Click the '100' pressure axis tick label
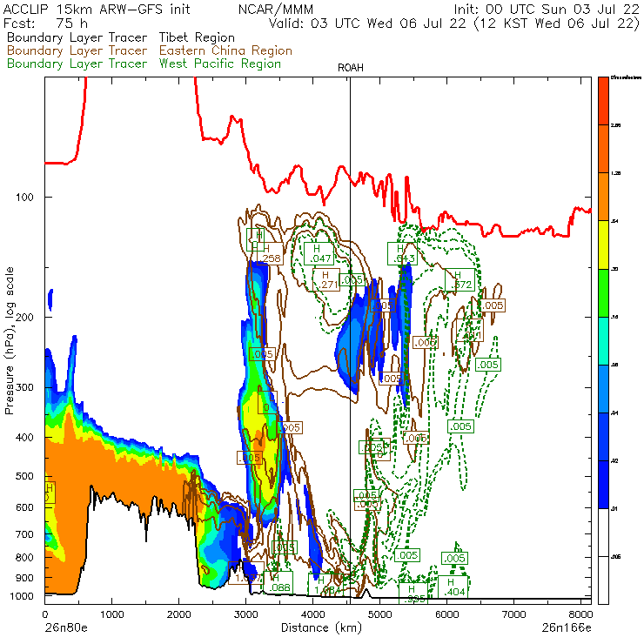 [24, 198]
